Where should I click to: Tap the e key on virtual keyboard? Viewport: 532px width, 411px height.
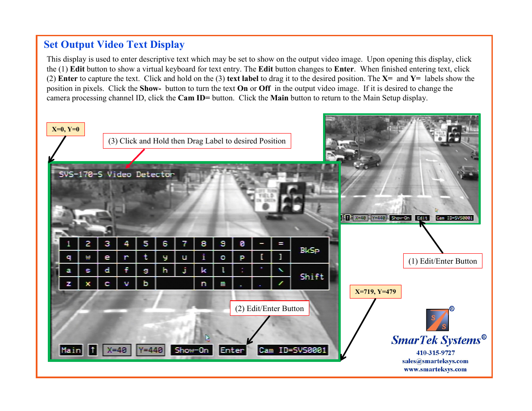tap(107, 257)
